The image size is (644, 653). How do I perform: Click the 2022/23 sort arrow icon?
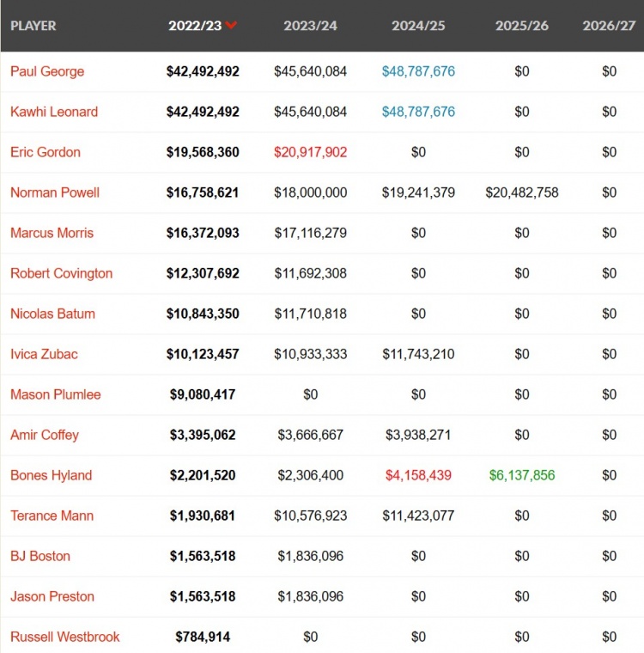coord(231,26)
